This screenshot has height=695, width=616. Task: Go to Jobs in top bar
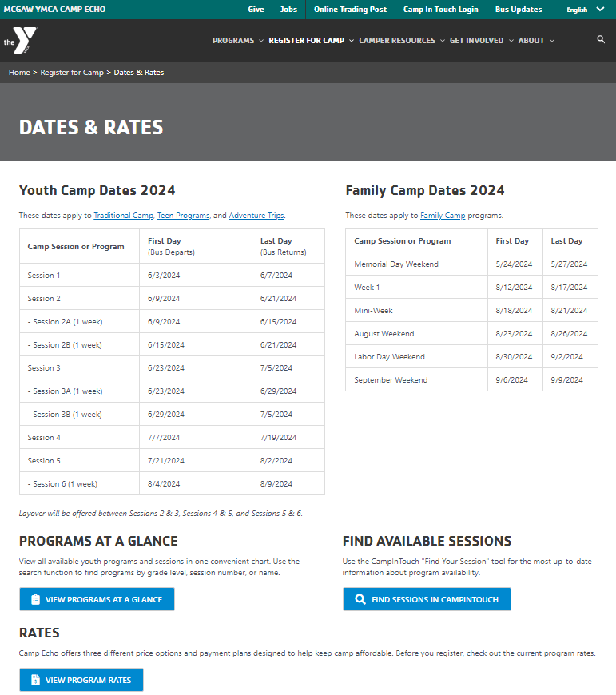[288, 10]
